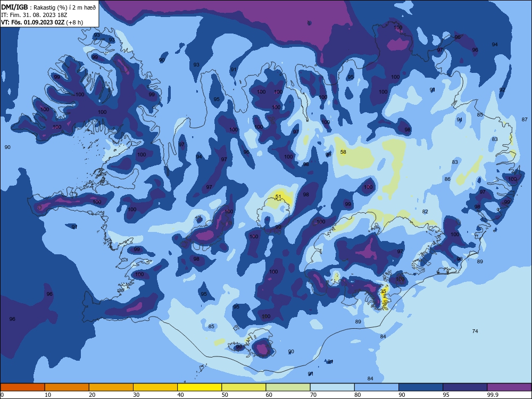Click the '50' legend tick label
Screen dimensions: 532x399
(x=225, y=395)
